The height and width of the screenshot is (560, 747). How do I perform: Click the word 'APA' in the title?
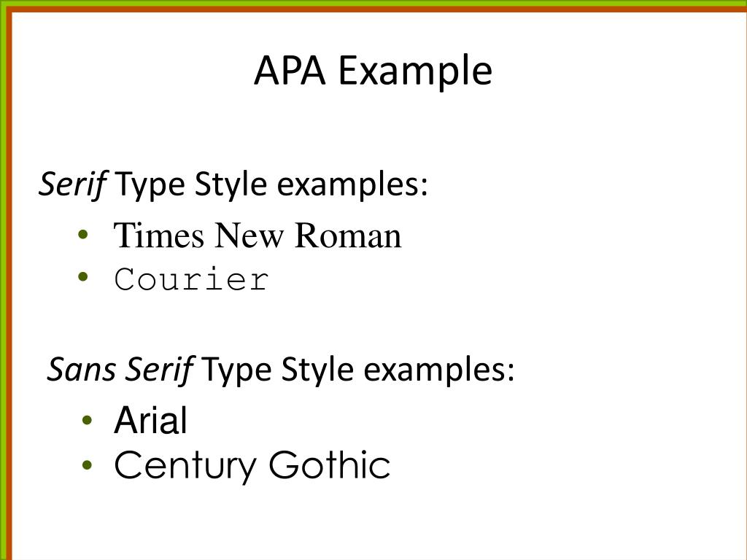tap(290, 71)
